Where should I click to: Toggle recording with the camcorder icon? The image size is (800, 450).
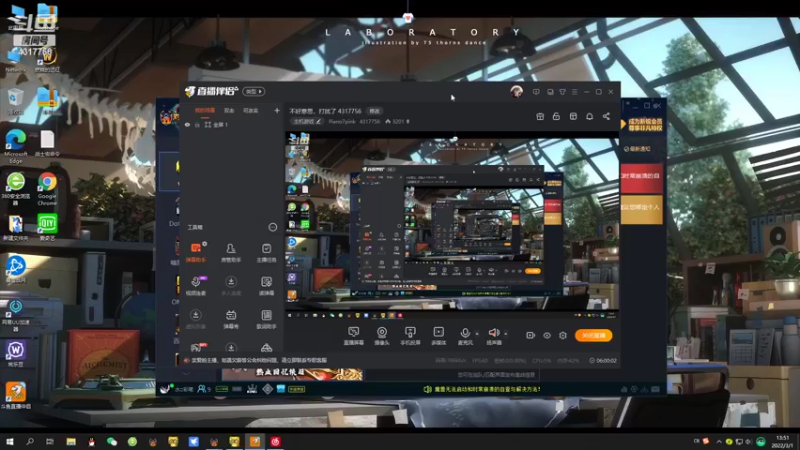click(x=531, y=335)
